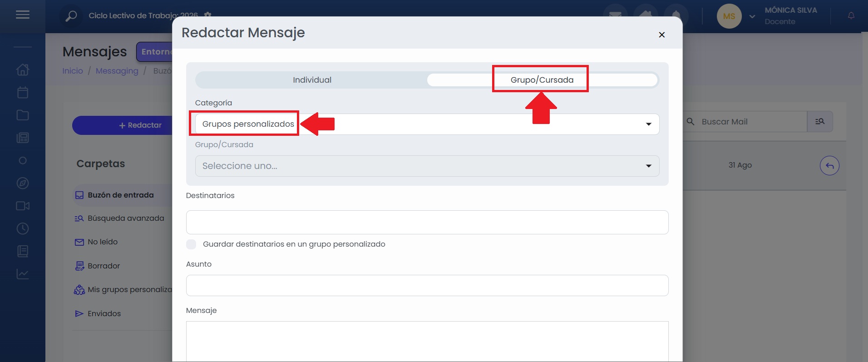This screenshot has height=362, width=868.
Task: Open the calendar icon in left sidebar
Action: 23,92
